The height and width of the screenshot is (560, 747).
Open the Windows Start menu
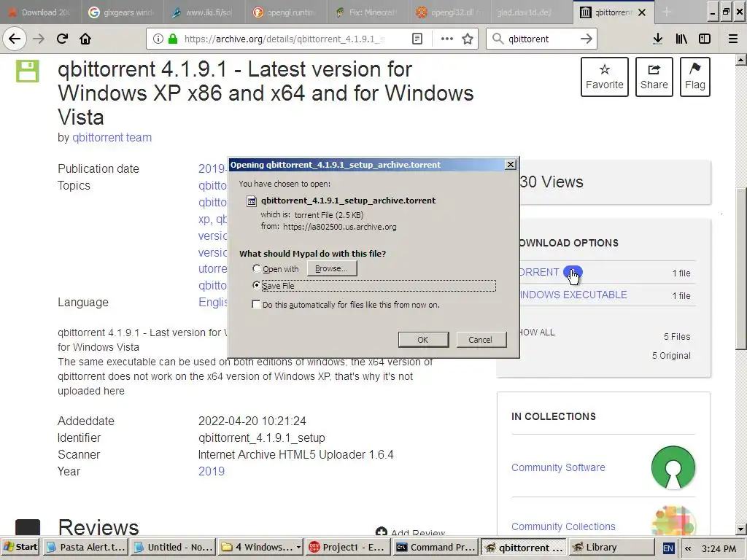pyautogui.click(x=20, y=547)
